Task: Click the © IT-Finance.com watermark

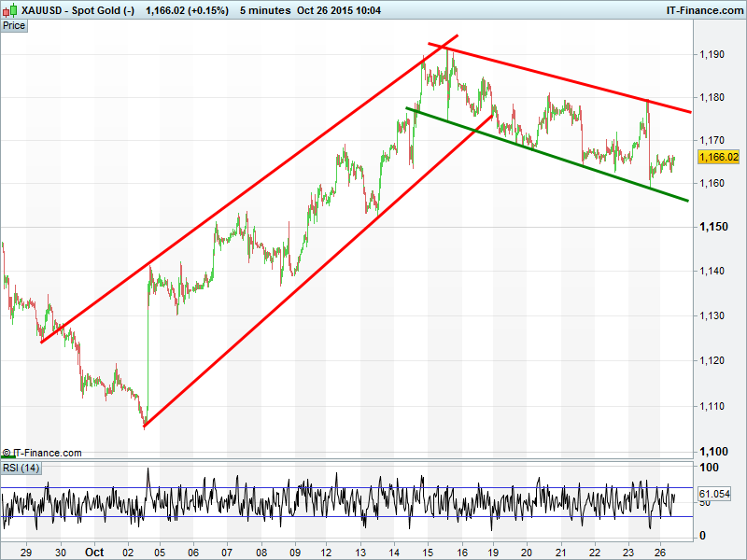Action: 42,453
